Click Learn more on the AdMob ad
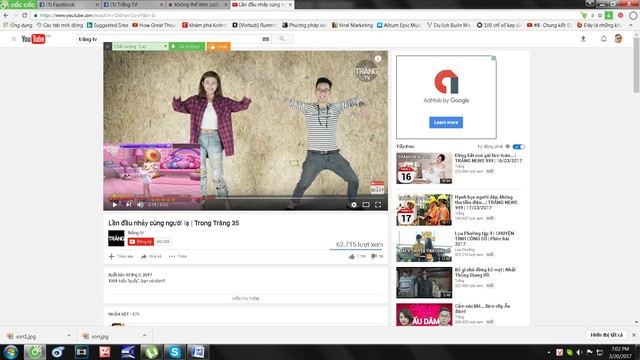 446,122
